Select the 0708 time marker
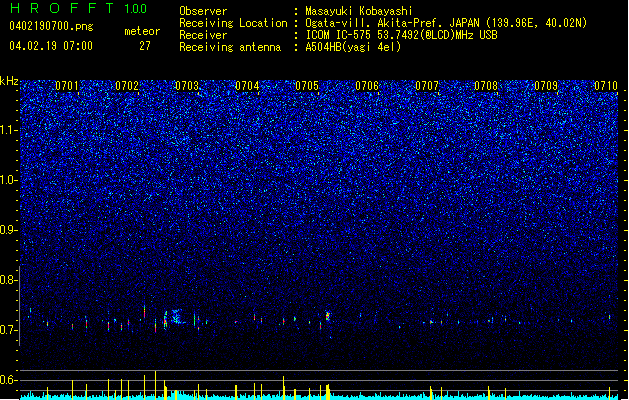629x400 pixels. [x=486, y=86]
